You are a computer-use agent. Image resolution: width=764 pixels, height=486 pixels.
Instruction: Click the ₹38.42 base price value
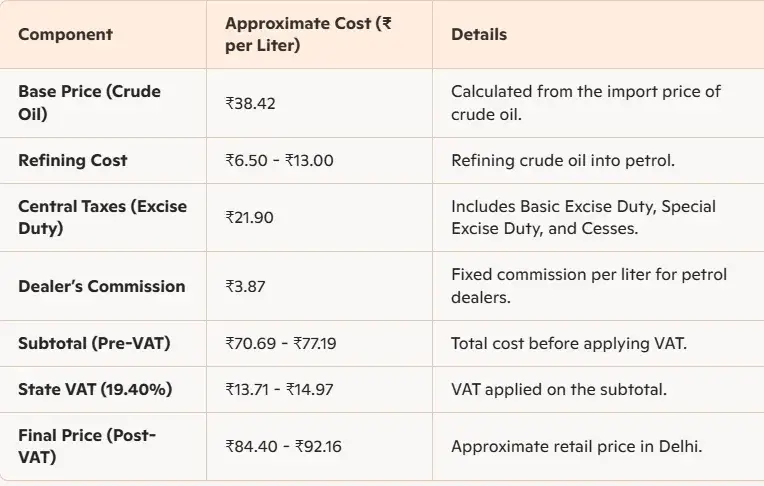click(x=250, y=103)
